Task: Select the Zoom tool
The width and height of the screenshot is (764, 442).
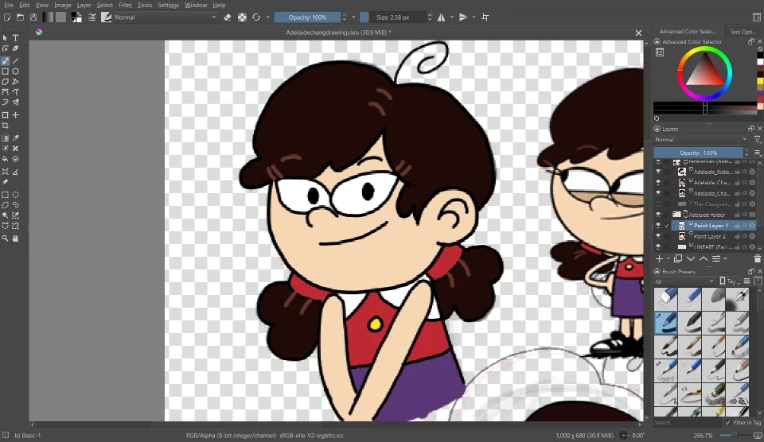Action: pos(5,238)
